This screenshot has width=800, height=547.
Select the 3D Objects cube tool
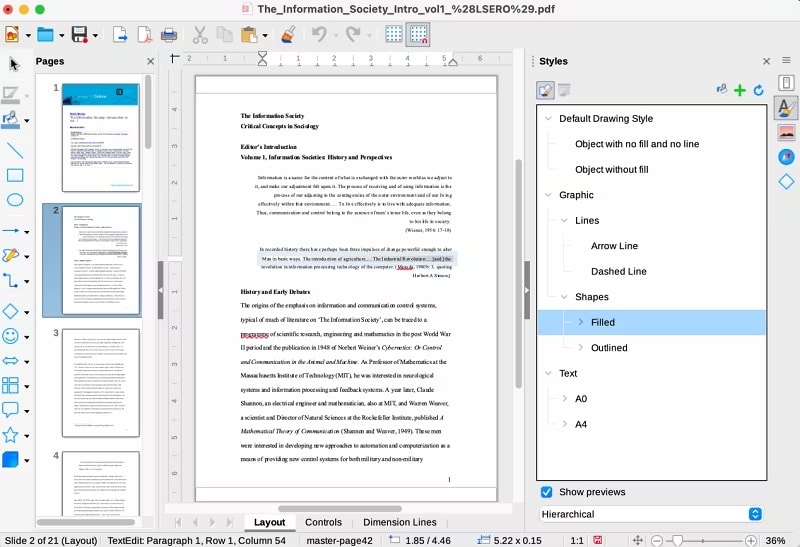11,459
